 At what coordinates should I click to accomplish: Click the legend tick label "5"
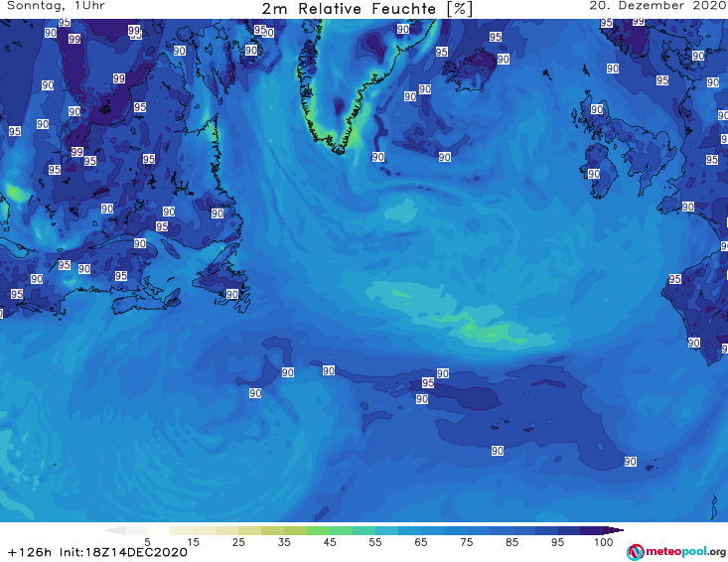tap(147, 542)
